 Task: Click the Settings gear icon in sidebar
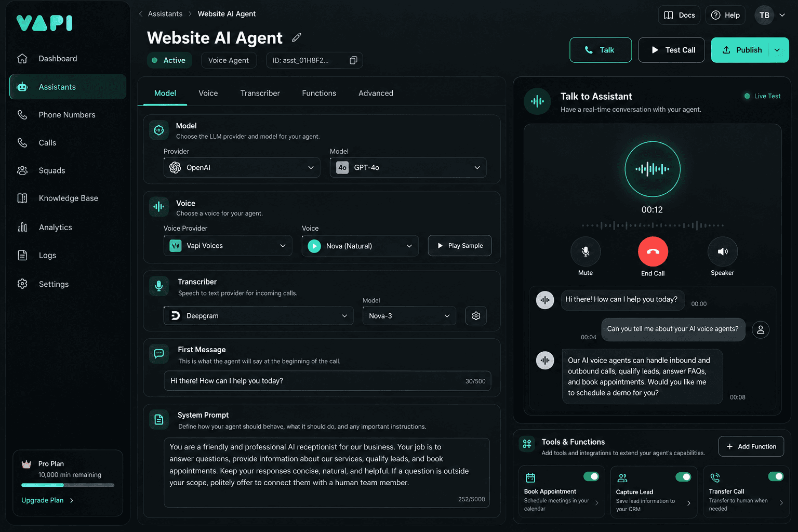coord(22,284)
